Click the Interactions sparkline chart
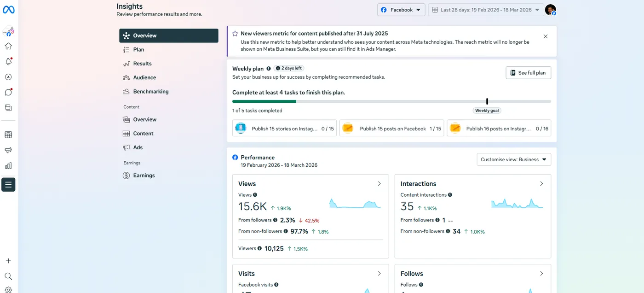The height and width of the screenshot is (293, 644). (517, 203)
